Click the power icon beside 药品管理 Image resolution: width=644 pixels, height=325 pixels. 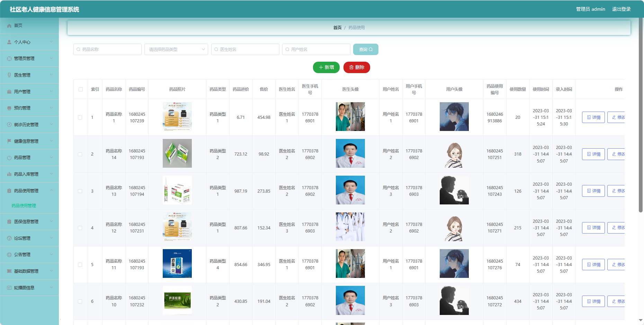click(x=9, y=158)
